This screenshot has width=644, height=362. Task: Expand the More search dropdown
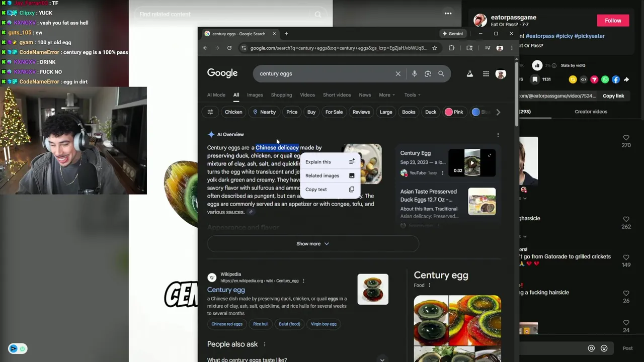pyautogui.click(x=387, y=95)
